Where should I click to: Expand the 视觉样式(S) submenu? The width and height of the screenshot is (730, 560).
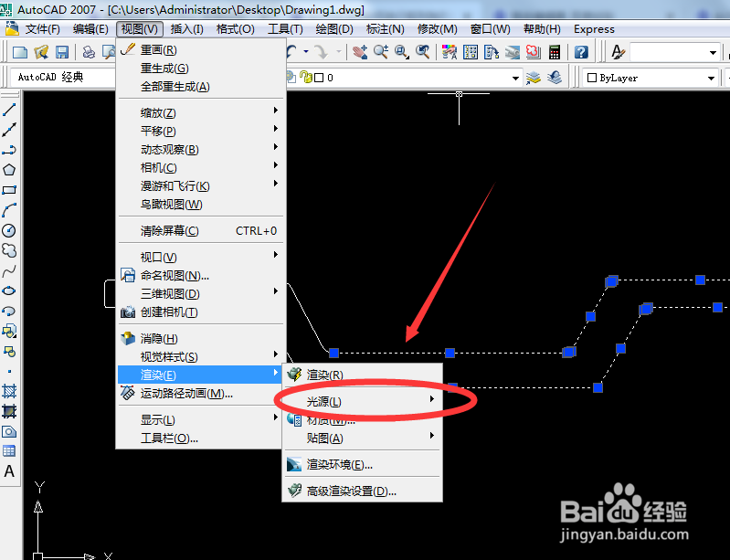(201, 356)
